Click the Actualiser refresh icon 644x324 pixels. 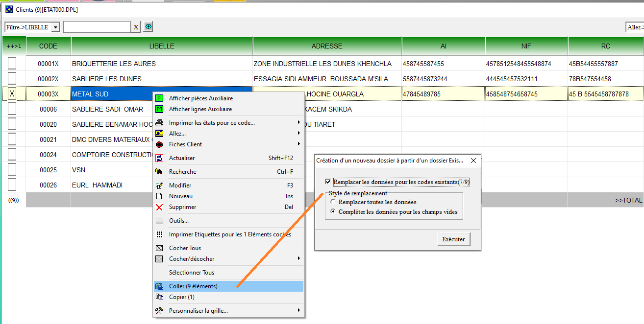pos(159,158)
